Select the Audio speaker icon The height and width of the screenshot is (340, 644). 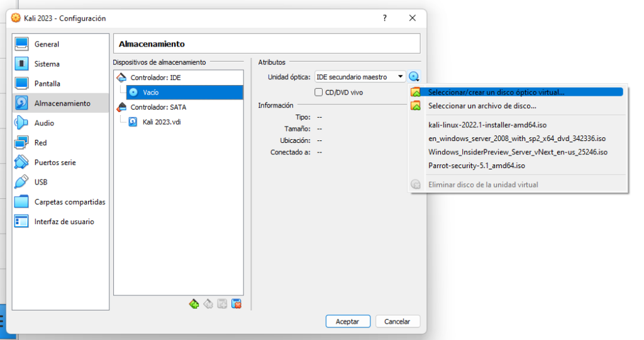pyautogui.click(x=21, y=123)
